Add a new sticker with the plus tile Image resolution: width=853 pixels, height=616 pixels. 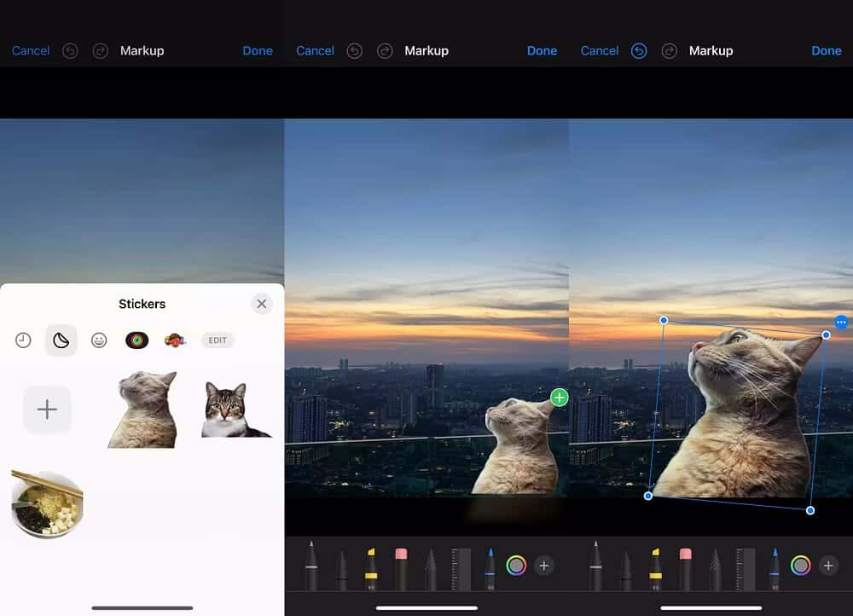pyautogui.click(x=47, y=410)
